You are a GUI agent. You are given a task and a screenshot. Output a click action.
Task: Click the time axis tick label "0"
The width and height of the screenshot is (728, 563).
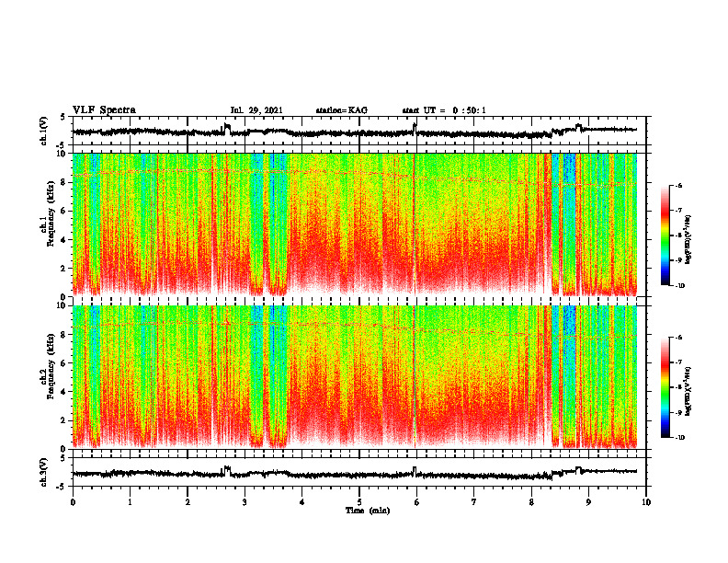tap(73, 502)
